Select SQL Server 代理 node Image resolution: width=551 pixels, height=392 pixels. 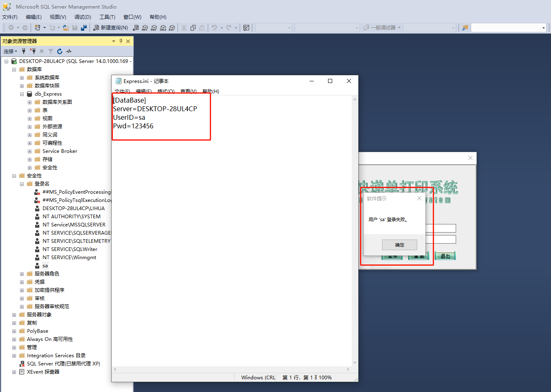click(x=63, y=364)
